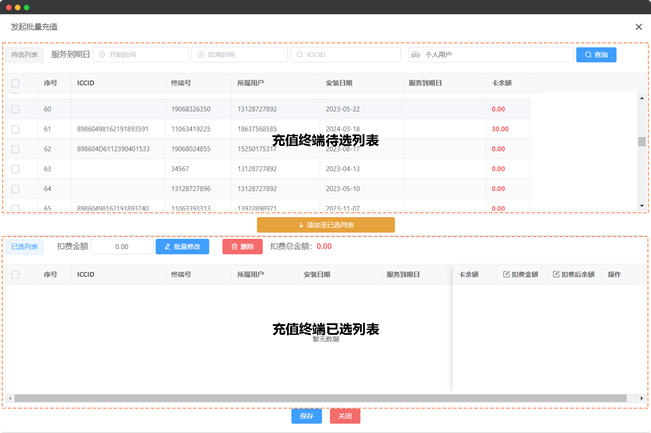
Task: Click the red 删除 button
Action: coord(242,246)
